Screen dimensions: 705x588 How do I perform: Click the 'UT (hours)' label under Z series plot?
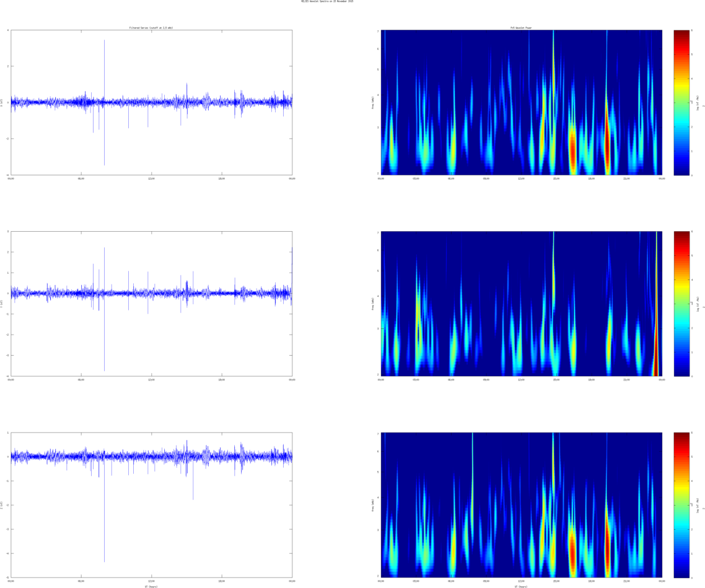[x=151, y=586]
